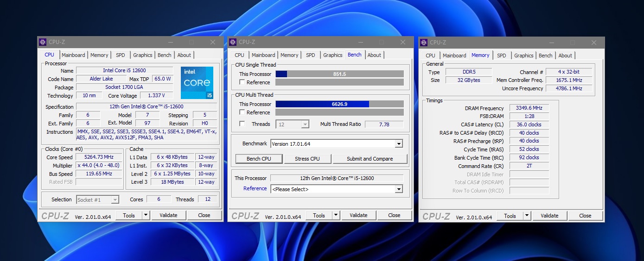Viewport: 644px width, 261px height.
Task: Click the CAS# Latency value 36.0 clocks
Action: (x=529, y=124)
